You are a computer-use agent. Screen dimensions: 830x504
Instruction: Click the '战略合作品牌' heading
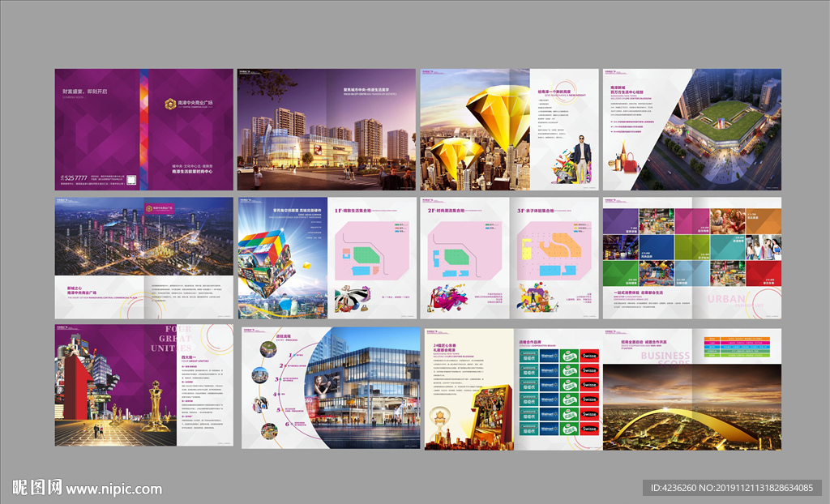[x=530, y=343]
